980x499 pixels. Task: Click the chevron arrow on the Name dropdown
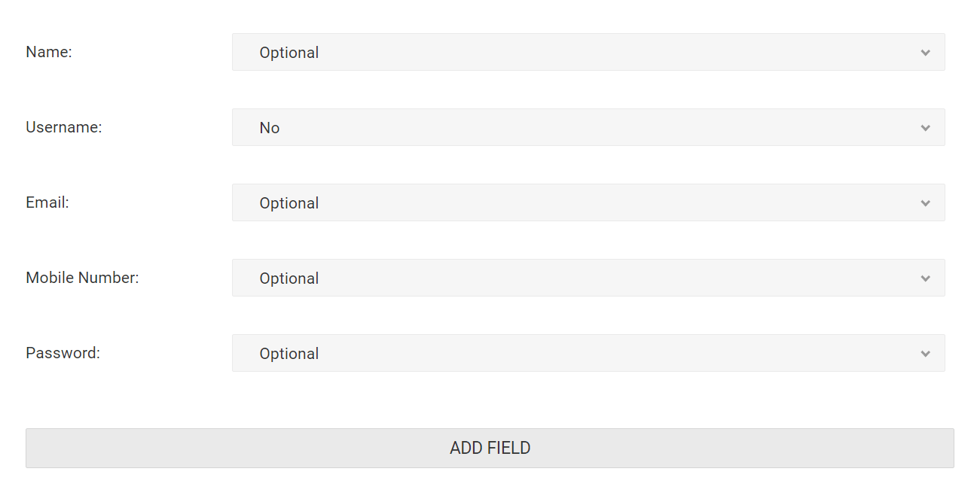[925, 53]
